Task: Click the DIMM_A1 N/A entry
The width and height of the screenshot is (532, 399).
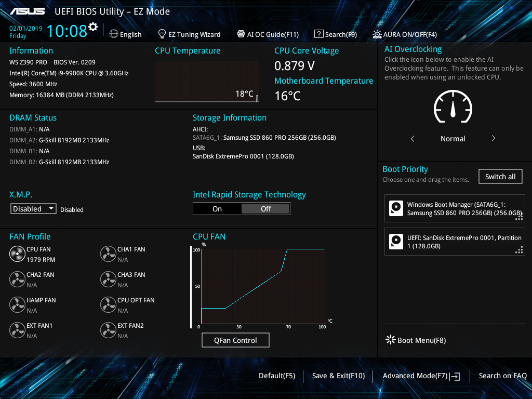Action: 30,129
